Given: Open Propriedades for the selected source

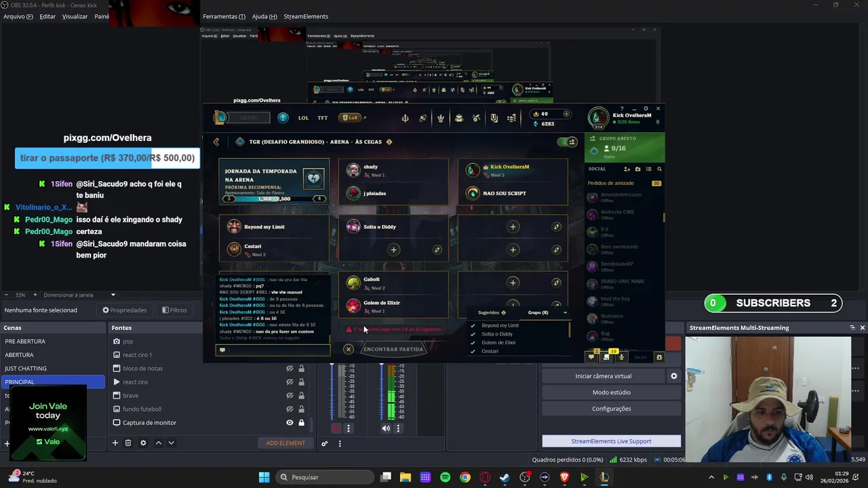Looking at the screenshot, I should click(124, 310).
